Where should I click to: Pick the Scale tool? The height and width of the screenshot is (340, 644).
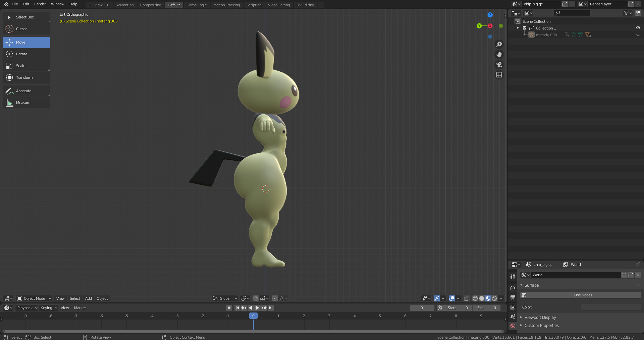[26, 66]
